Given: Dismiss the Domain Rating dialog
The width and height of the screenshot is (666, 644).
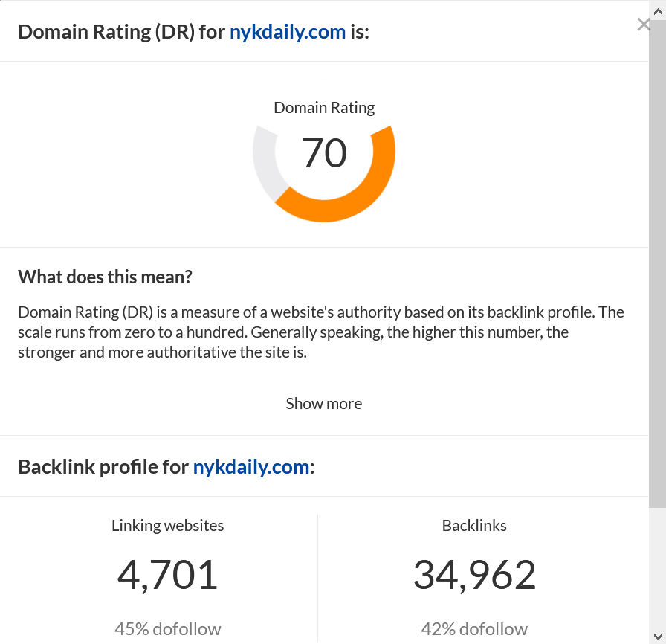Looking at the screenshot, I should (644, 24).
